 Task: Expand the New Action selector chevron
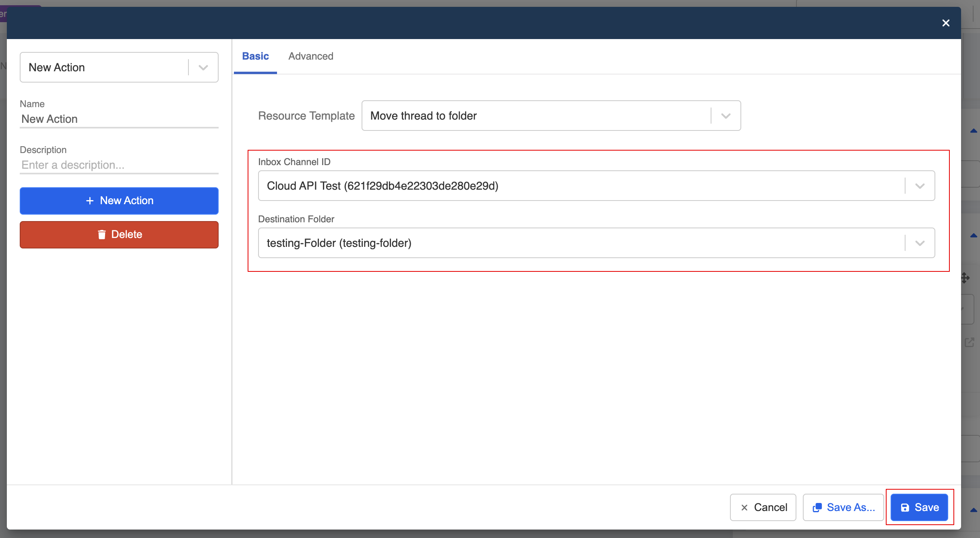(203, 67)
